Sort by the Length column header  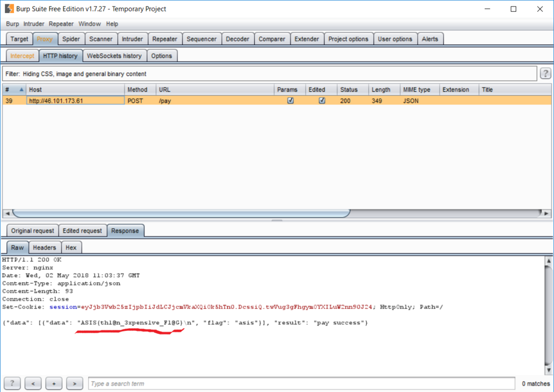[x=384, y=90]
